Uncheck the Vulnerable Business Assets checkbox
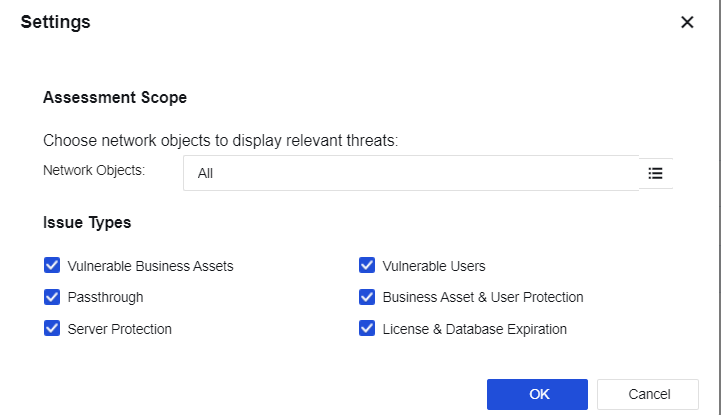This screenshot has width=721, height=415. pos(52,266)
